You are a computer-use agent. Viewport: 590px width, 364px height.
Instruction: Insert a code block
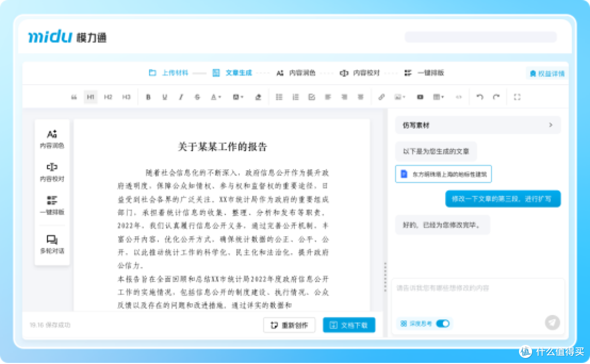point(458,97)
